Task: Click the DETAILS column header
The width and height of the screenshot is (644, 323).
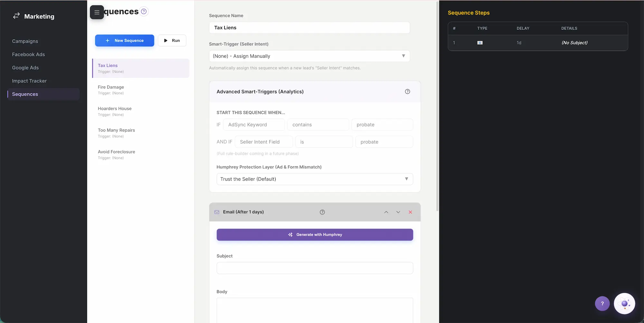Action: click(569, 28)
